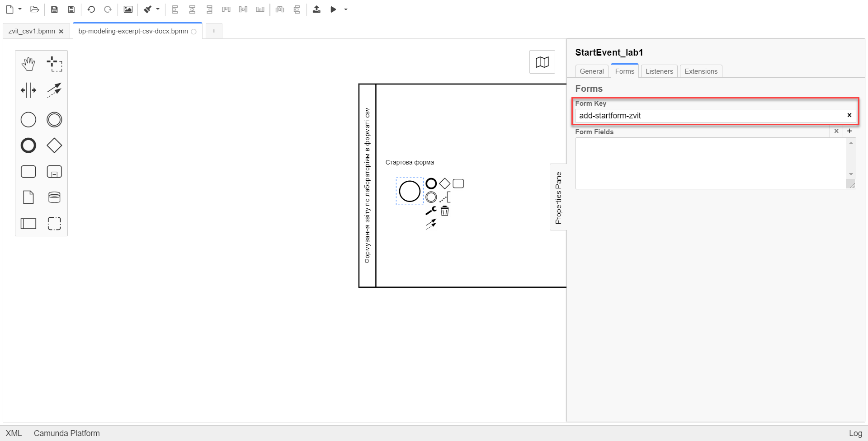Click the Form Key input field
Viewport: 868px width, 441px height.
[x=710, y=116]
